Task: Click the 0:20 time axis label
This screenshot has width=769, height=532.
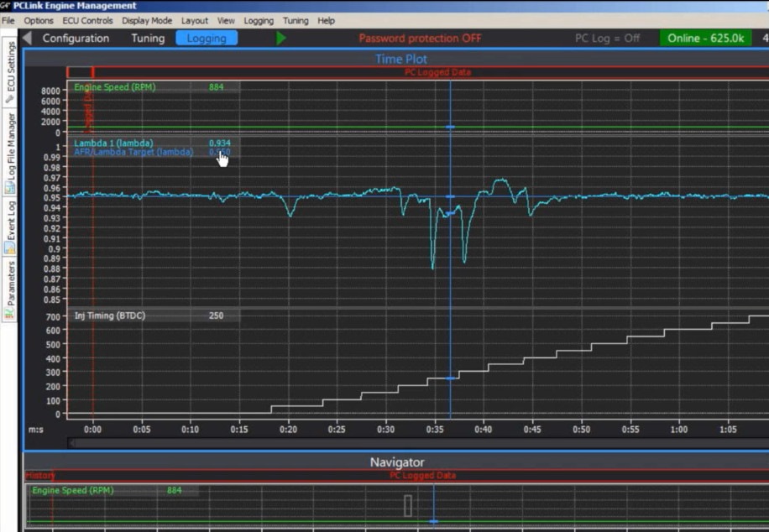Action: click(x=288, y=430)
